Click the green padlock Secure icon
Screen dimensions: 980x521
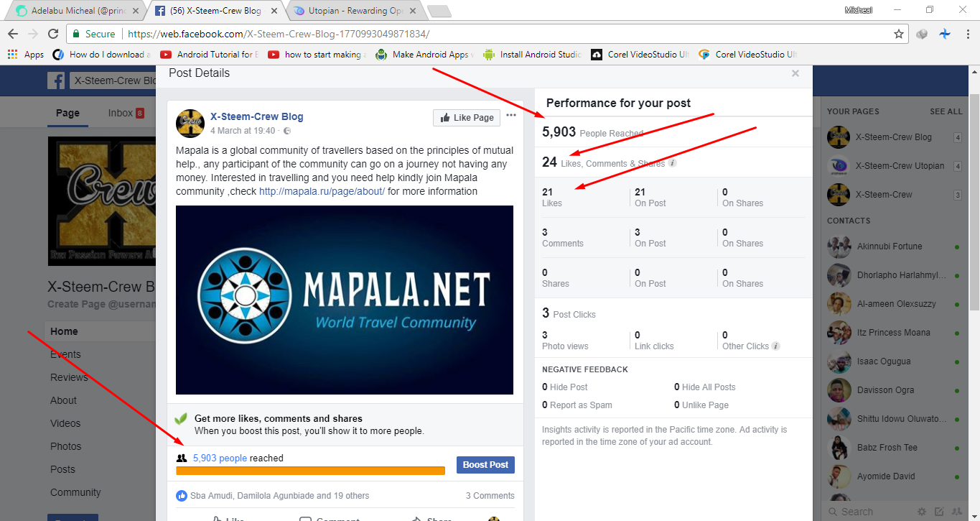pyautogui.click(x=76, y=34)
